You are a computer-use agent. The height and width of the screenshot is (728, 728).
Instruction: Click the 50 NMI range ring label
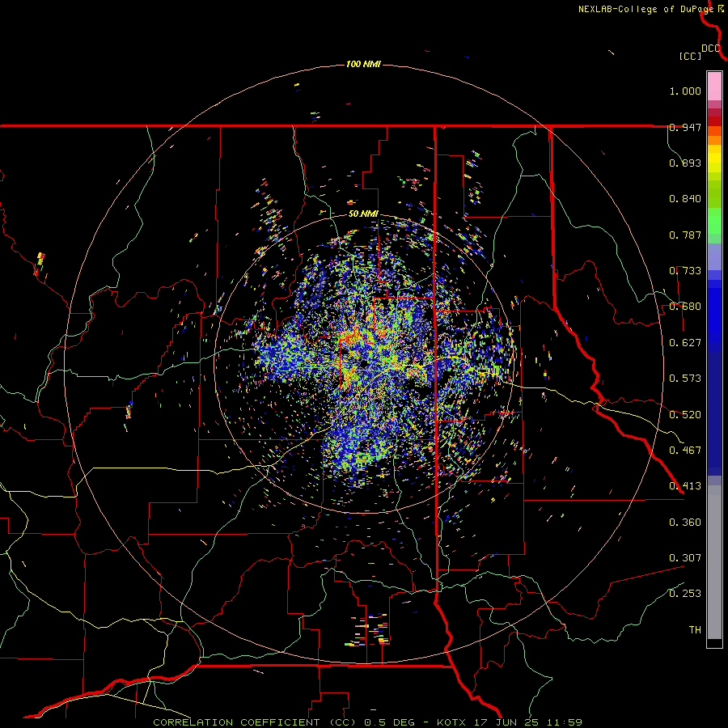[x=363, y=214]
